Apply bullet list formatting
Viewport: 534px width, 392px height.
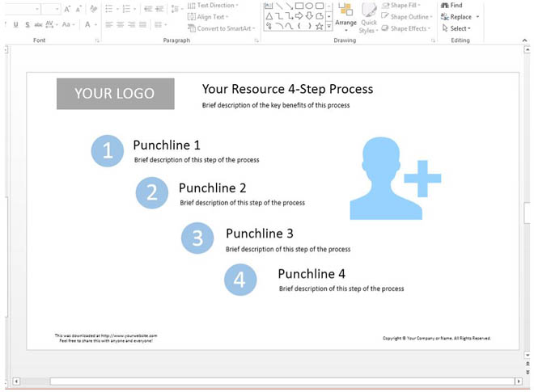[111, 9]
